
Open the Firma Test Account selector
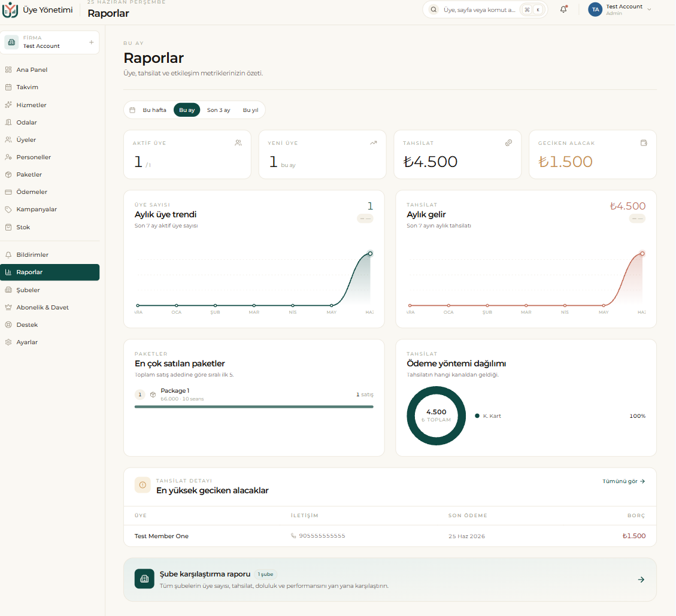coord(50,43)
